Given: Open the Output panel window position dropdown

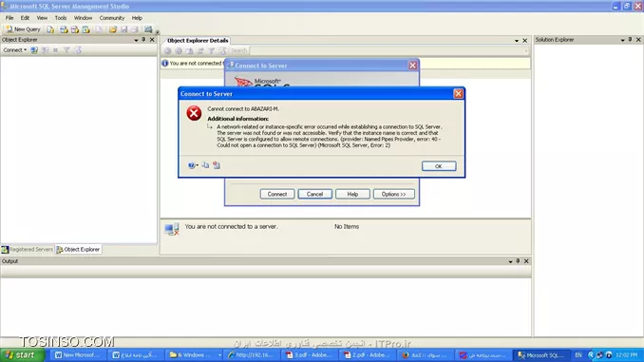Looking at the screenshot, I should [x=510, y=261].
